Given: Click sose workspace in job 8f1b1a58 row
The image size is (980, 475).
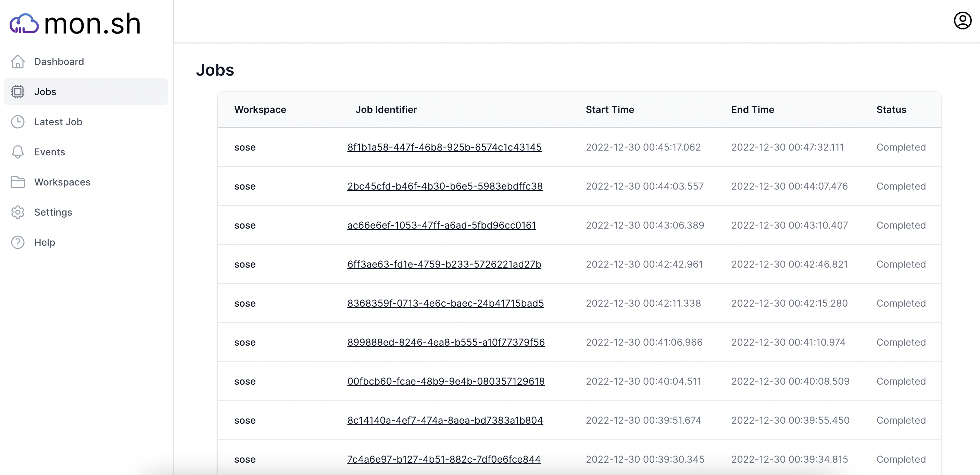Looking at the screenshot, I should pyautogui.click(x=244, y=147).
